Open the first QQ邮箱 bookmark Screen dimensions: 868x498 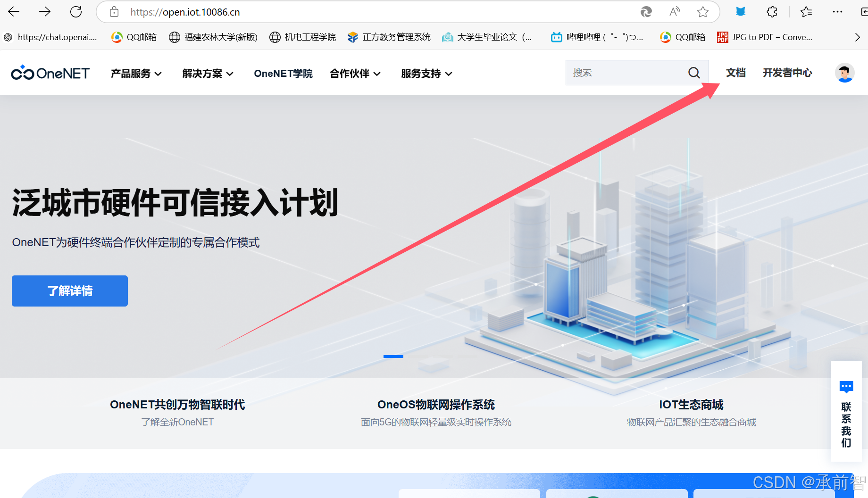[134, 37]
